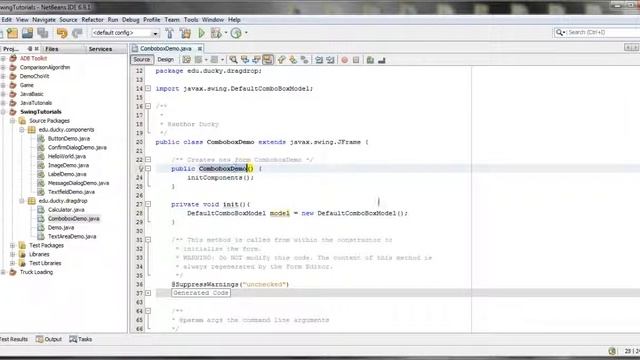Open the Tasks panel button
Viewport: 640px width, 360px height.
point(81,339)
